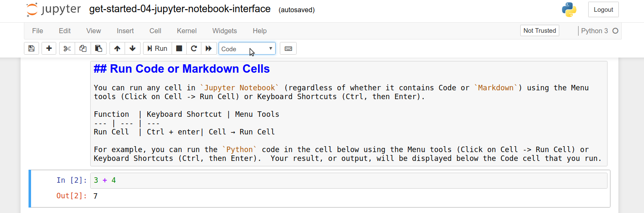
Task: Click the Not Trusted button
Action: (540, 31)
